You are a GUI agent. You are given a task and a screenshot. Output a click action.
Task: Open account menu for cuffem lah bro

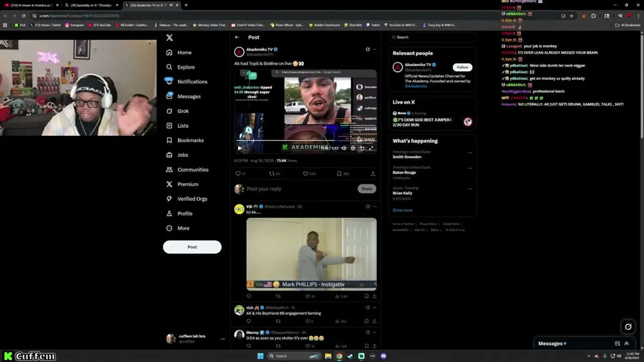coord(195,338)
